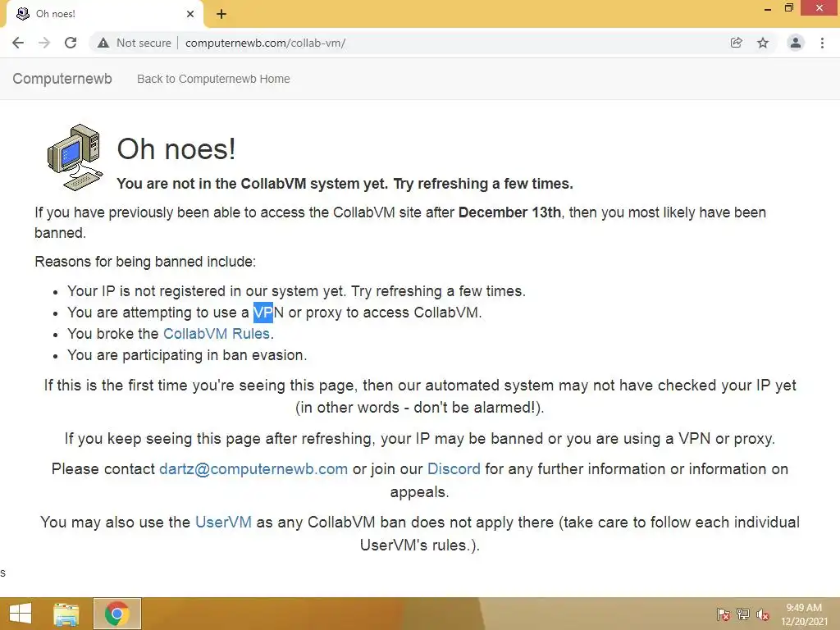Close the Oh noes! tab
Image resolution: width=840 pixels, height=630 pixels.
pyautogui.click(x=190, y=14)
